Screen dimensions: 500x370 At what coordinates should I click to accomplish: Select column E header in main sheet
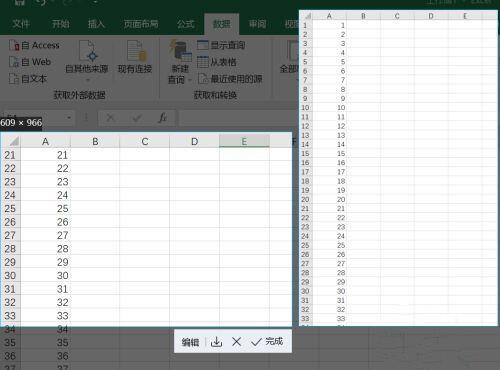(244, 142)
